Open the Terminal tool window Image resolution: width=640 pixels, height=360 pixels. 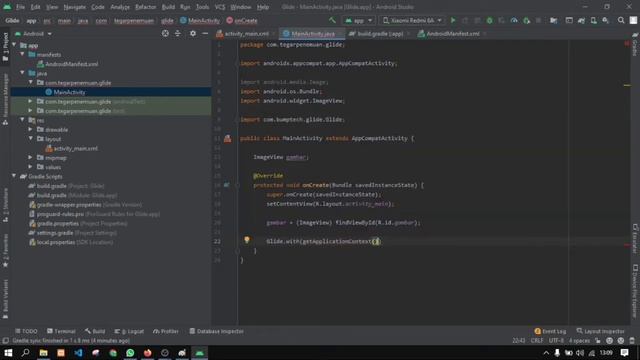(x=61, y=331)
